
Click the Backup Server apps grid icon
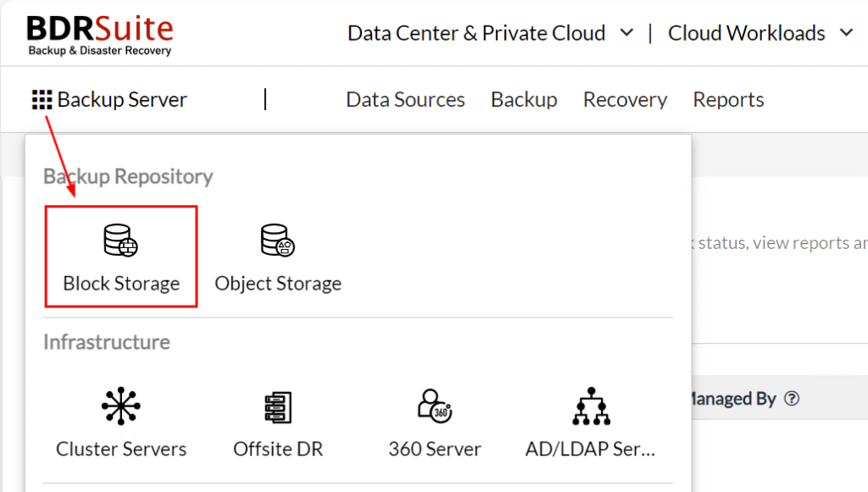pyautogui.click(x=37, y=99)
